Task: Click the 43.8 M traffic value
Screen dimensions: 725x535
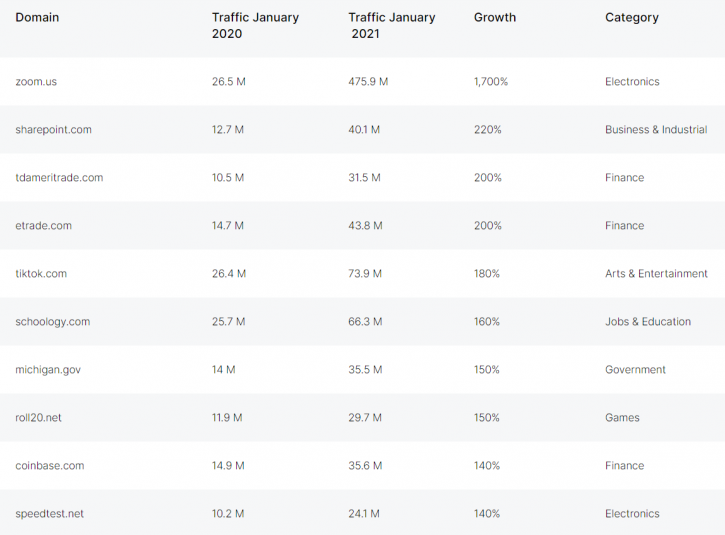Action: 365,226
